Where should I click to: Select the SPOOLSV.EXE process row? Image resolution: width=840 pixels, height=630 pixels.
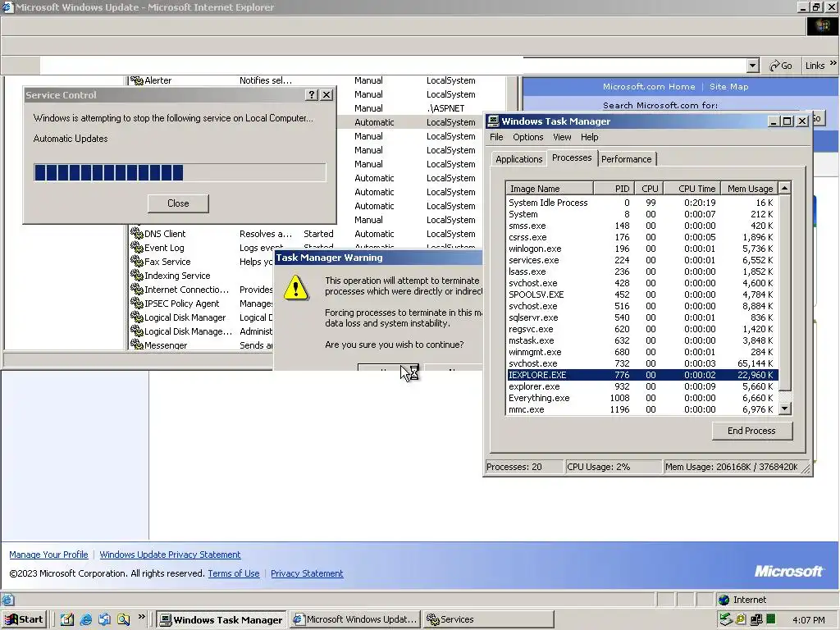[x=642, y=294]
